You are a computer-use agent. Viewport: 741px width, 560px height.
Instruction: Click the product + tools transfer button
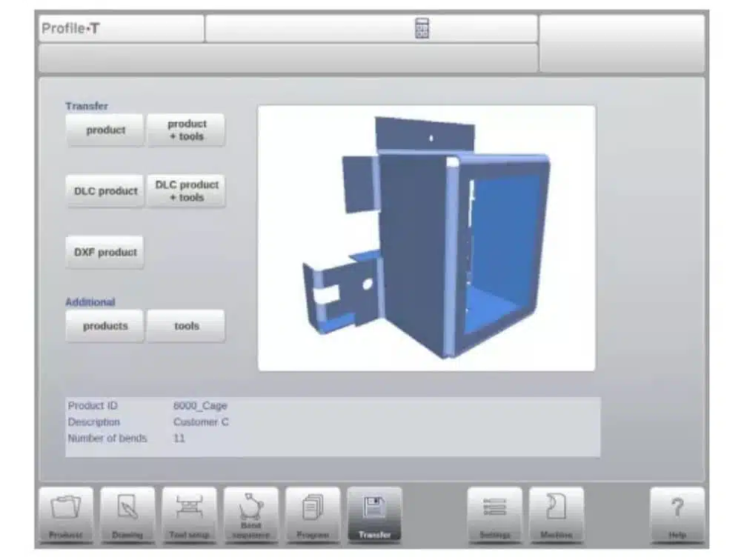(186, 130)
